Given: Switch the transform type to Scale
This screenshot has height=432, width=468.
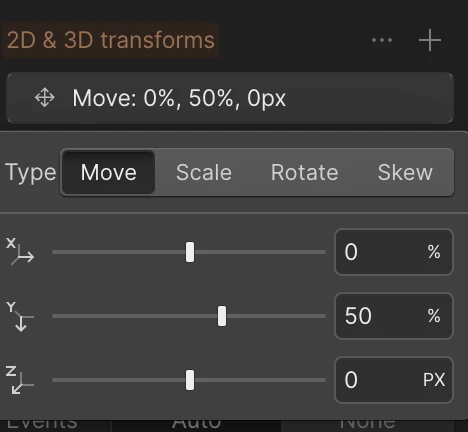Looking at the screenshot, I should (204, 172).
